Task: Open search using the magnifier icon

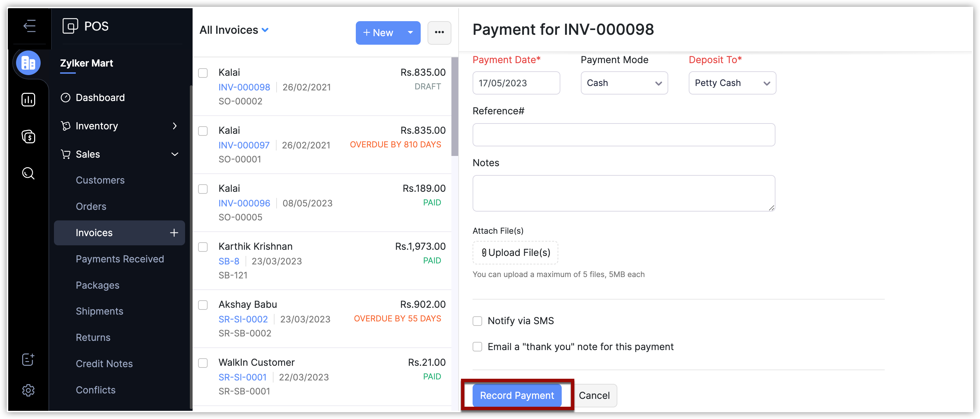Action: pyautogui.click(x=29, y=173)
